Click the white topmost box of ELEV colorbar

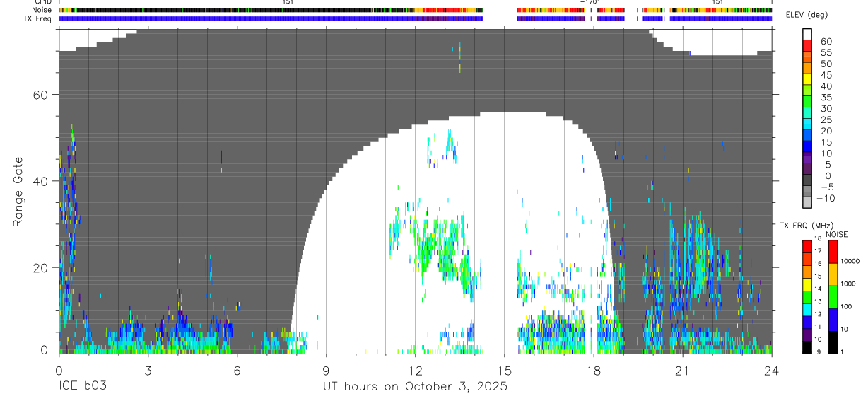point(807,34)
